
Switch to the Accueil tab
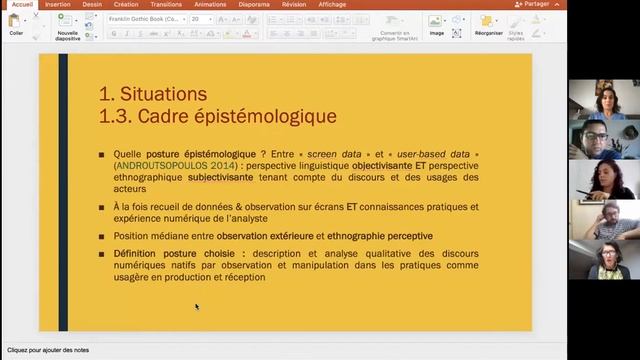coord(22,4)
